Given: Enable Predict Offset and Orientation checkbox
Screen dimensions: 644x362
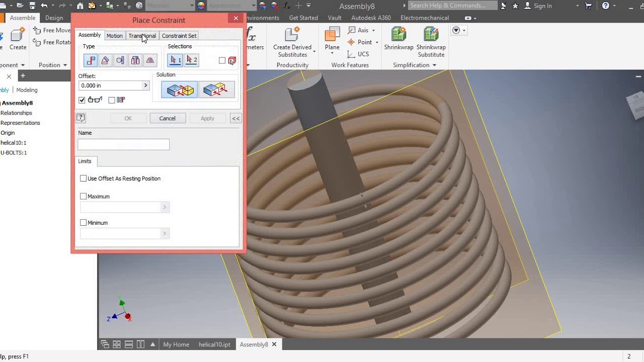Looking at the screenshot, I should (x=112, y=100).
